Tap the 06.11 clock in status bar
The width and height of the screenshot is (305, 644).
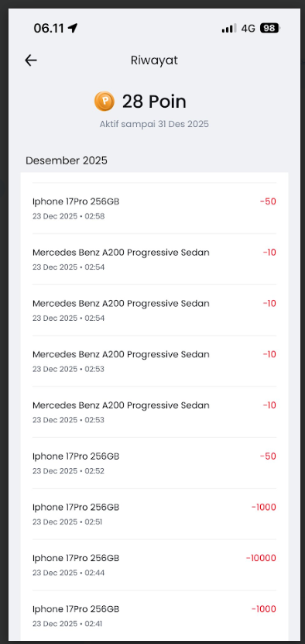click(49, 28)
